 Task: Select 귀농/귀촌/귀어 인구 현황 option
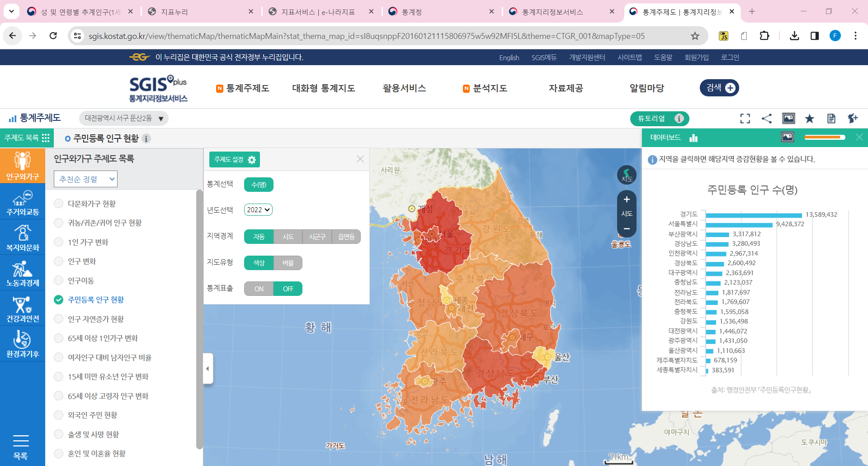click(x=58, y=223)
